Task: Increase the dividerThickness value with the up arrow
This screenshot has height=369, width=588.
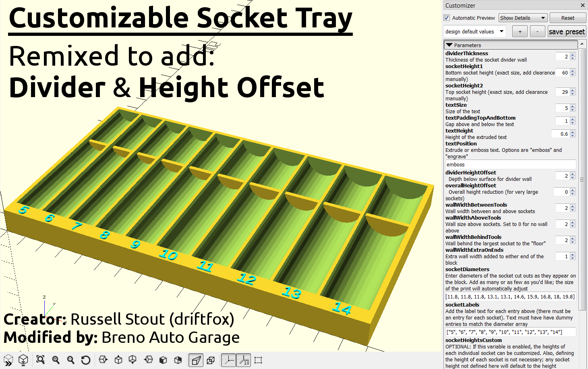Action: point(573,54)
